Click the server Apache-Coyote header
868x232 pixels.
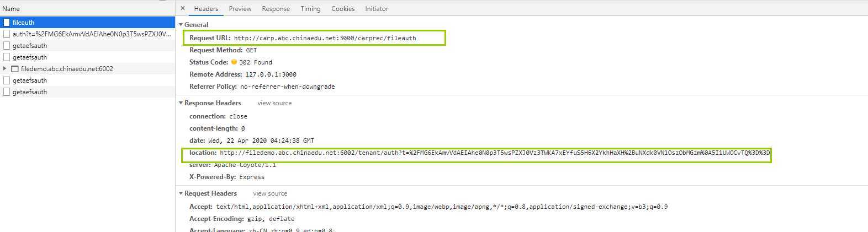tap(232, 165)
